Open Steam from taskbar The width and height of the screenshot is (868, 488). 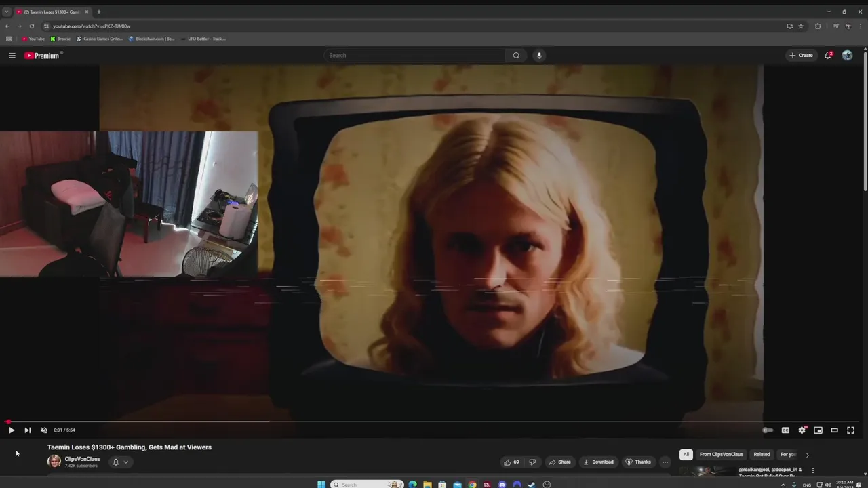pos(532,485)
